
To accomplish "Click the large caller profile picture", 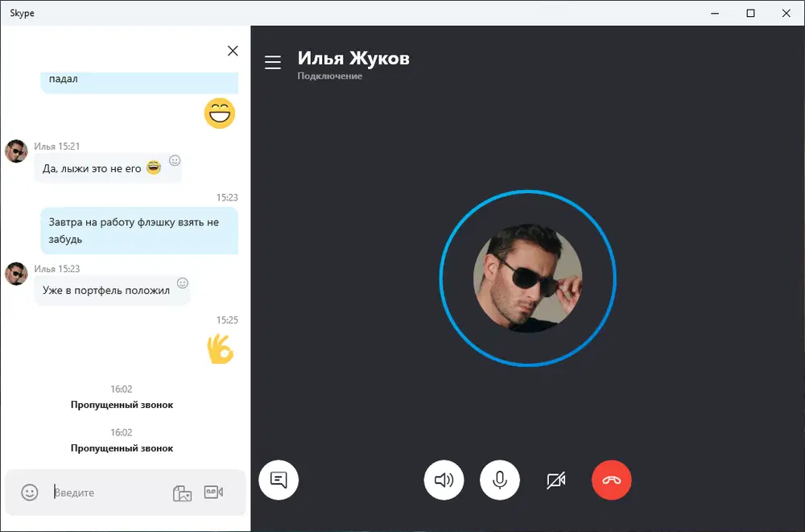I will tap(528, 278).
